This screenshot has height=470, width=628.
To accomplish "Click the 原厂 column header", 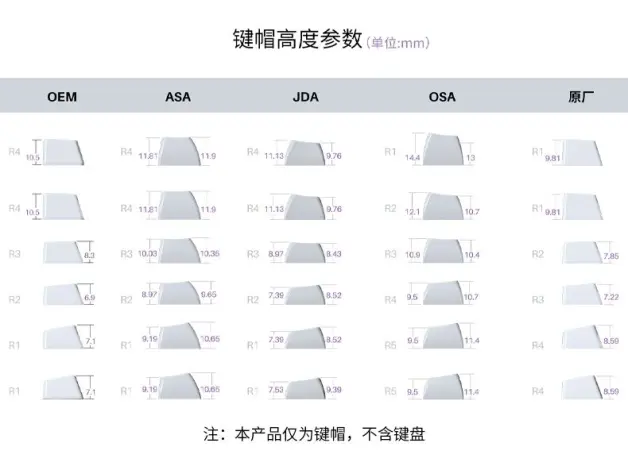I will [x=581, y=97].
